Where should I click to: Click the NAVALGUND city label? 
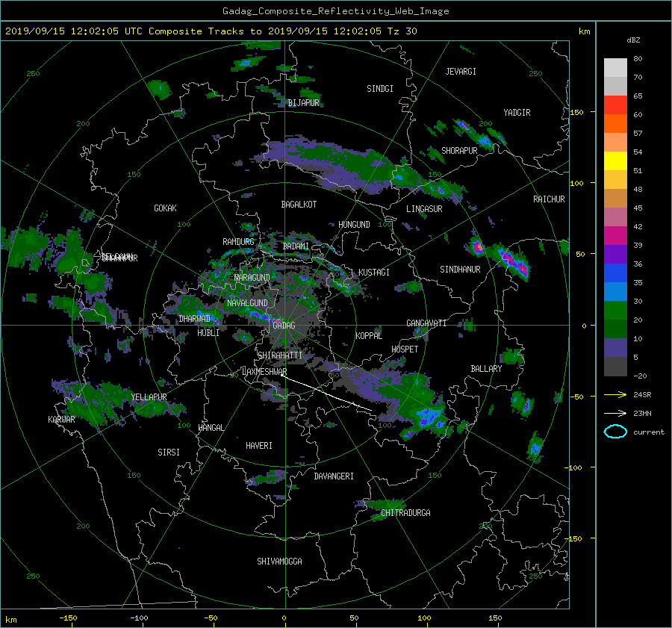click(x=247, y=303)
